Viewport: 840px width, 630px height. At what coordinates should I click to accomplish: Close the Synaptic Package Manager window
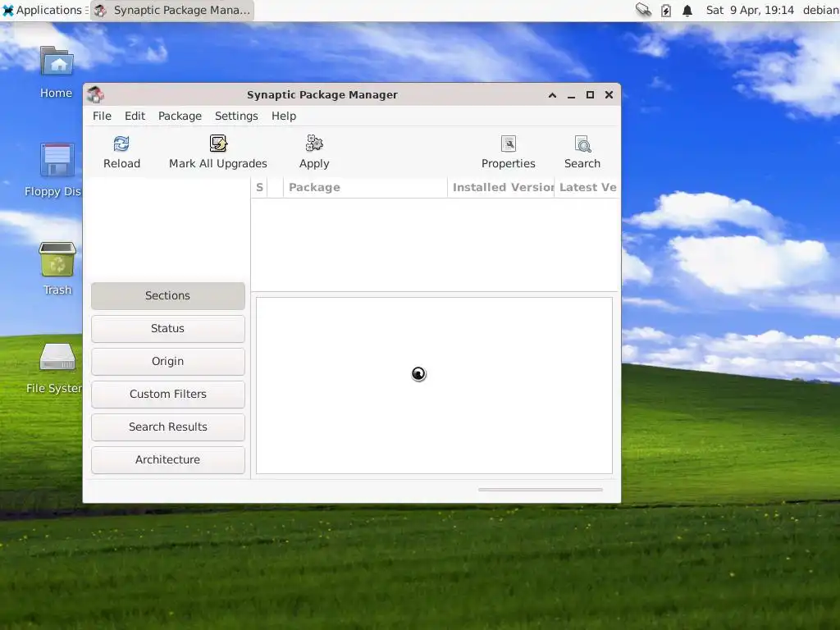click(x=609, y=95)
